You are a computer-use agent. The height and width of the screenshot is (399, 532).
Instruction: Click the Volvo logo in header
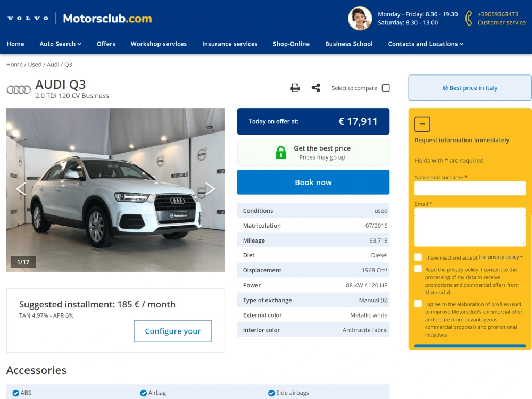pyautogui.click(x=28, y=18)
